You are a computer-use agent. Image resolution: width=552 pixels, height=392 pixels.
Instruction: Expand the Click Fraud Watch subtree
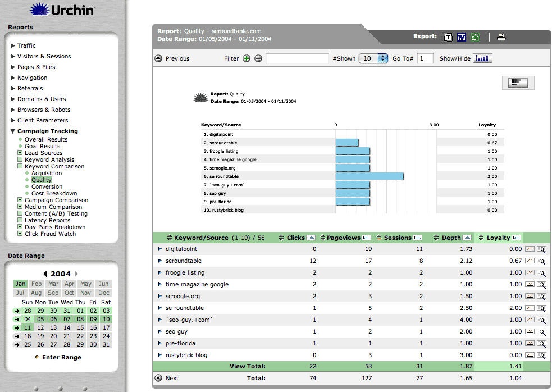[x=20, y=233]
